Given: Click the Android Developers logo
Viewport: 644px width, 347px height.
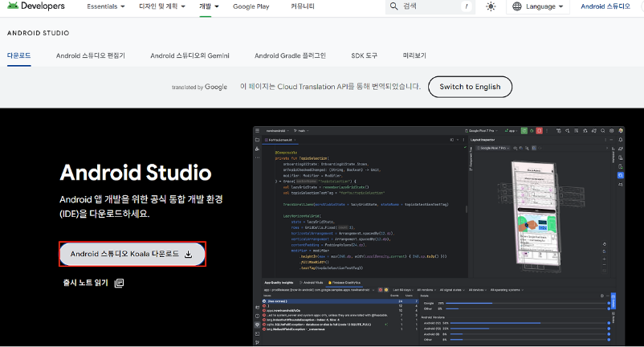Looking at the screenshot, I should [36, 6].
